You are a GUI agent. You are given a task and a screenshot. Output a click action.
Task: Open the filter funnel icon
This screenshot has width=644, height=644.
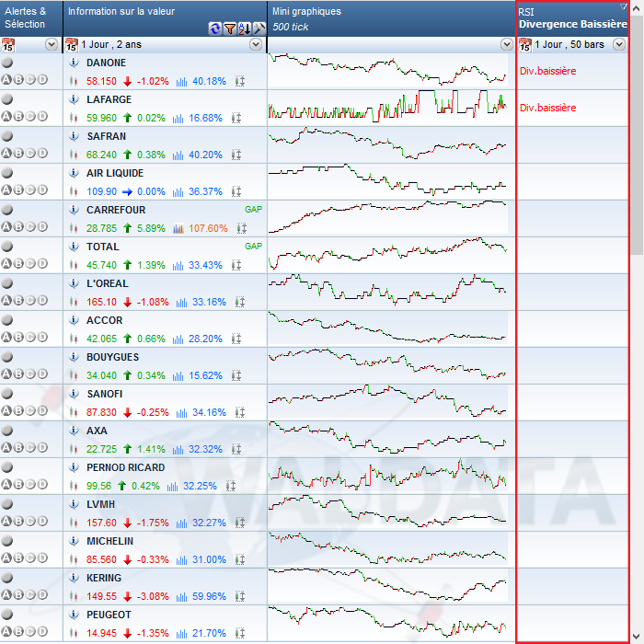click(230, 29)
